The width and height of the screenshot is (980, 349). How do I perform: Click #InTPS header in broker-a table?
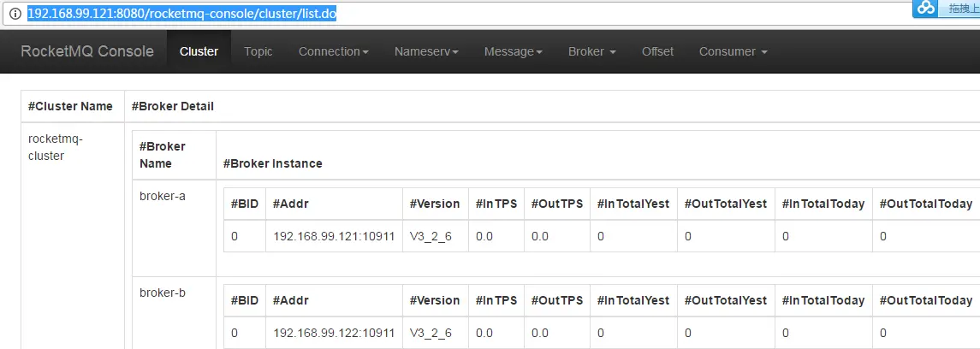[x=496, y=204]
